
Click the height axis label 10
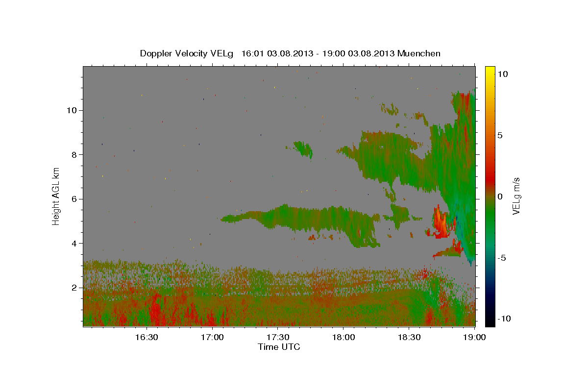(71, 110)
